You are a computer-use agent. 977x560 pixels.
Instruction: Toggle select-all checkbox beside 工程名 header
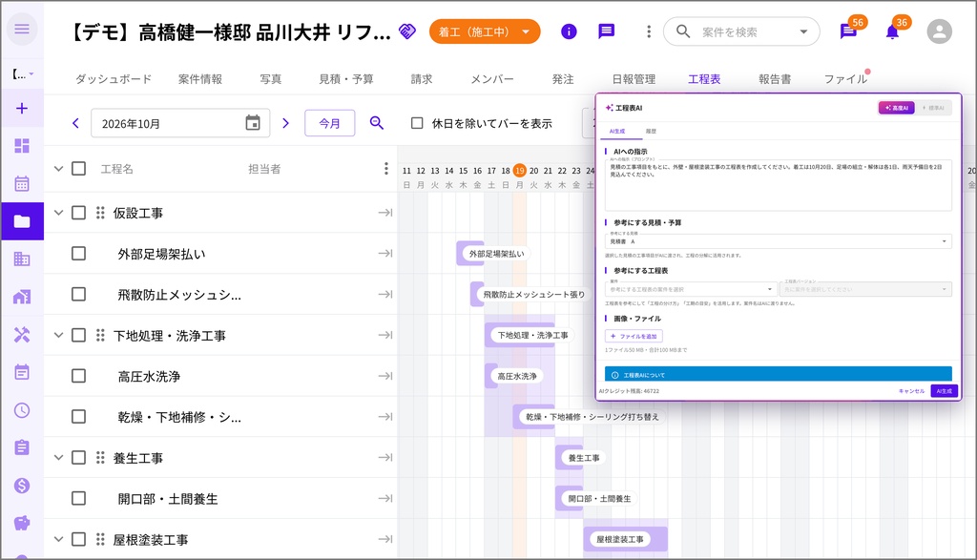tap(78, 169)
